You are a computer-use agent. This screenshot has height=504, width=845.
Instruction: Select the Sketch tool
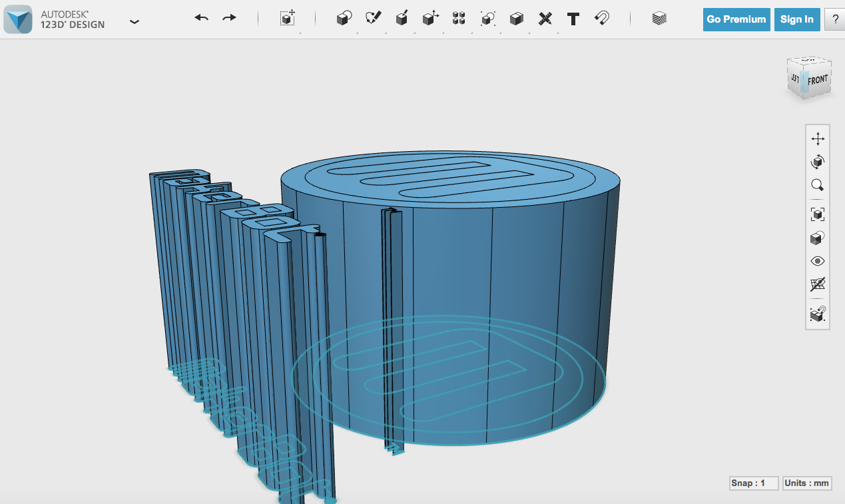(x=373, y=19)
